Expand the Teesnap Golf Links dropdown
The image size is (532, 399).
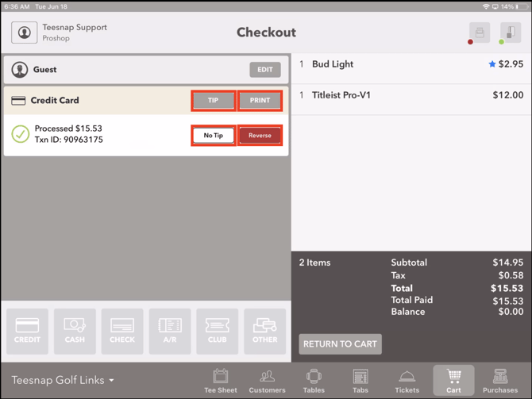[63, 380]
